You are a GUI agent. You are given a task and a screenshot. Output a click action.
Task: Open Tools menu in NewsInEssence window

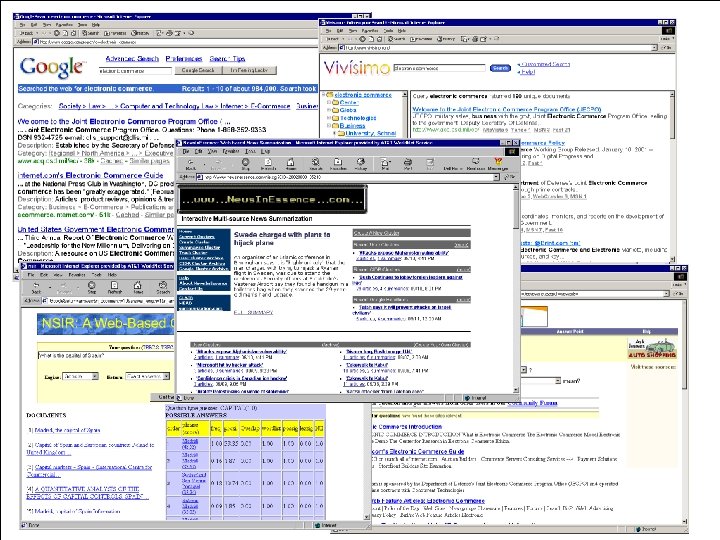[x=250, y=151]
